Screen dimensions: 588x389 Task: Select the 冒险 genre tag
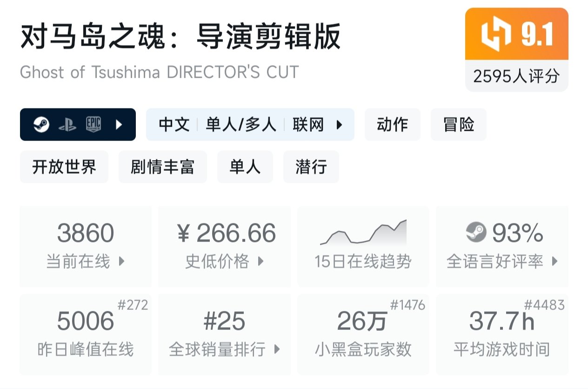click(x=459, y=125)
